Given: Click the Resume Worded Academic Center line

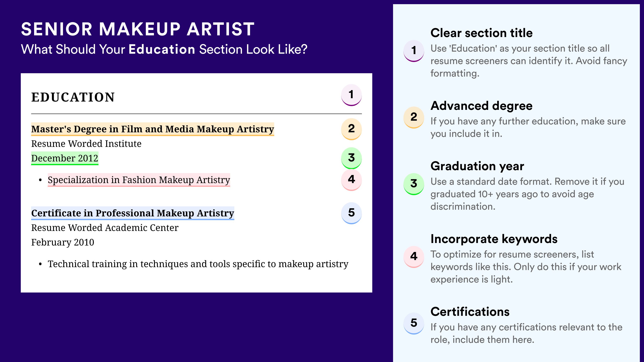Looking at the screenshot, I should pyautogui.click(x=105, y=228).
